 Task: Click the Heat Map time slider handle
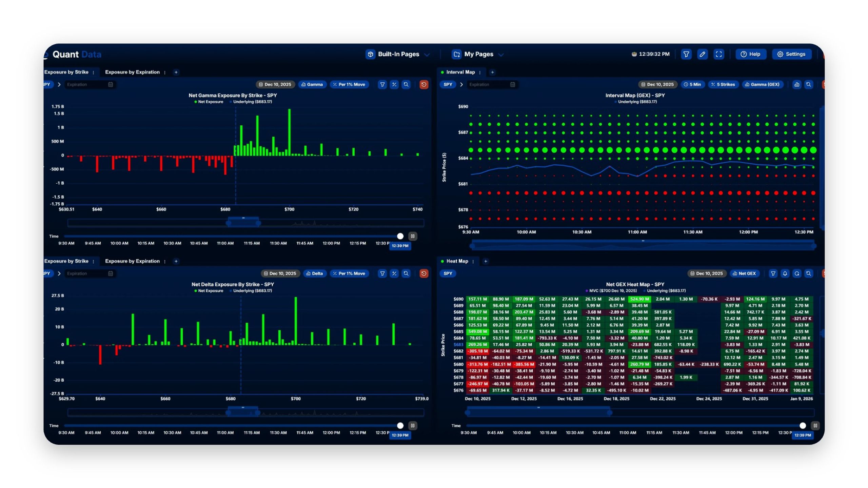803,426
